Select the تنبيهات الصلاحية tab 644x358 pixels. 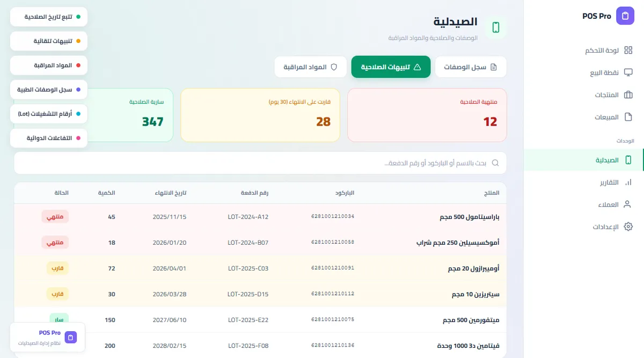coord(391,67)
